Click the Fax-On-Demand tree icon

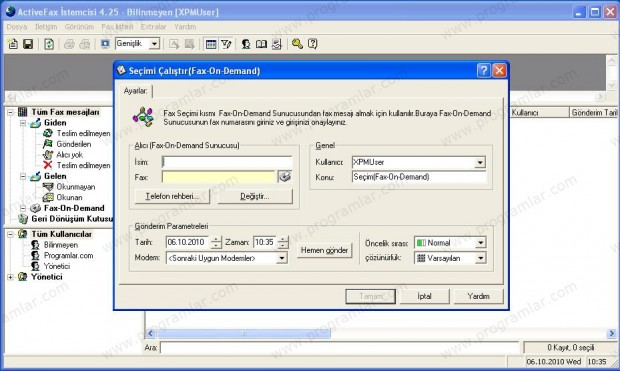point(36,208)
